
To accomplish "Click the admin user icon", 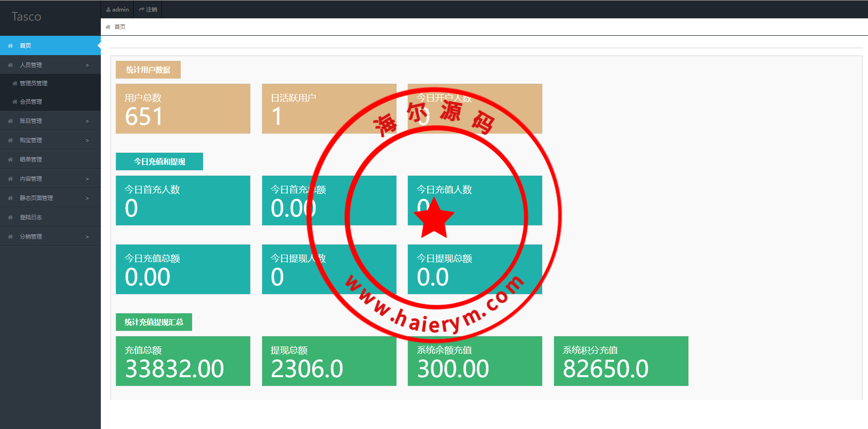I will [109, 10].
